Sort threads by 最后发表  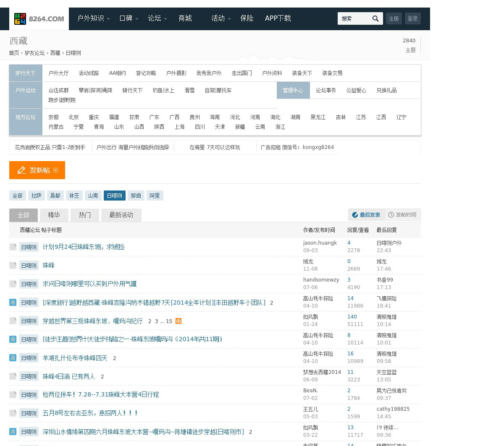366,215
